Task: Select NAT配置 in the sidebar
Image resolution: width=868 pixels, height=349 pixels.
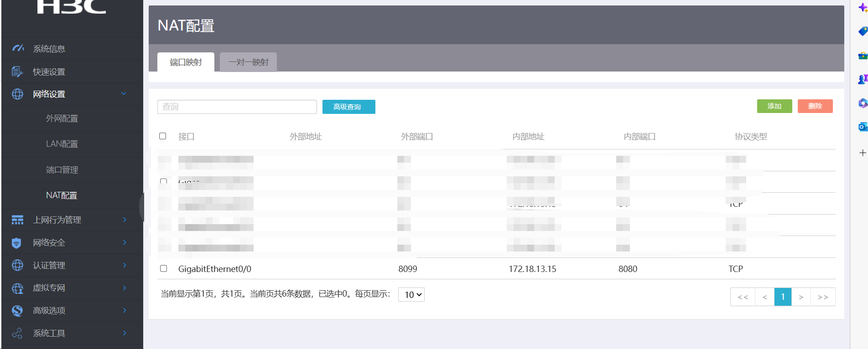Action: click(62, 195)
